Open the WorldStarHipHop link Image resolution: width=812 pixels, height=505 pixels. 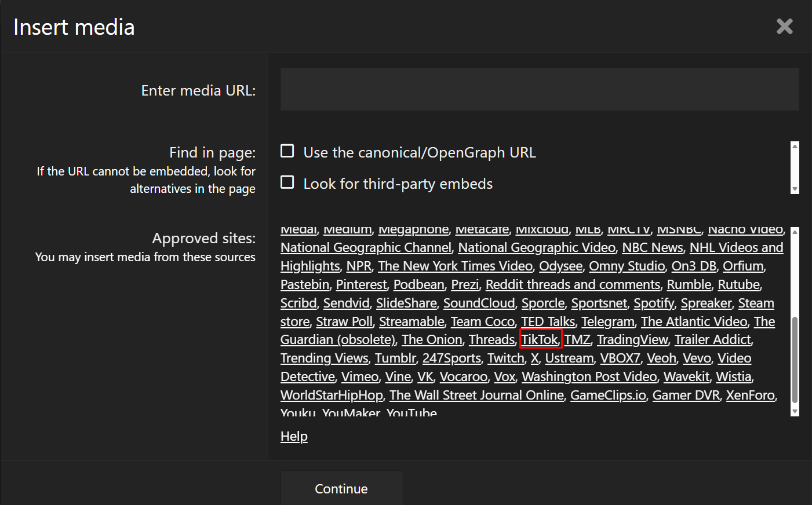click(x=332, y=396)
